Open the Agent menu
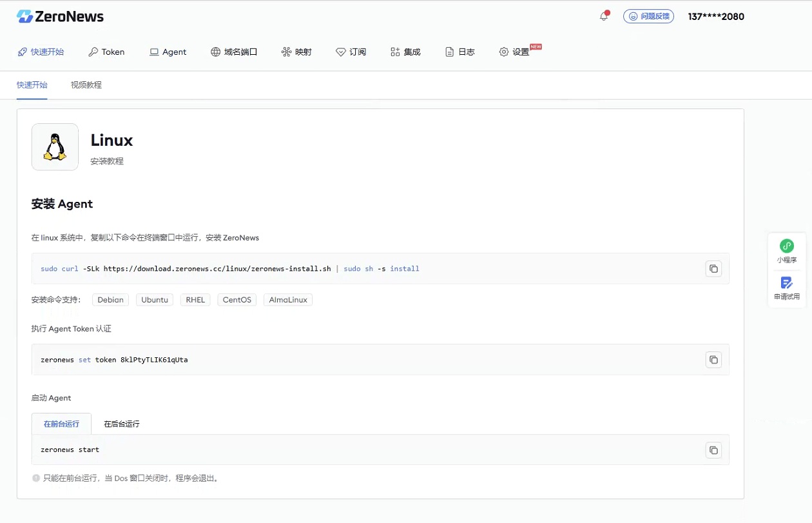This screenshot has width=812, height=523. (x=168, y=52)
